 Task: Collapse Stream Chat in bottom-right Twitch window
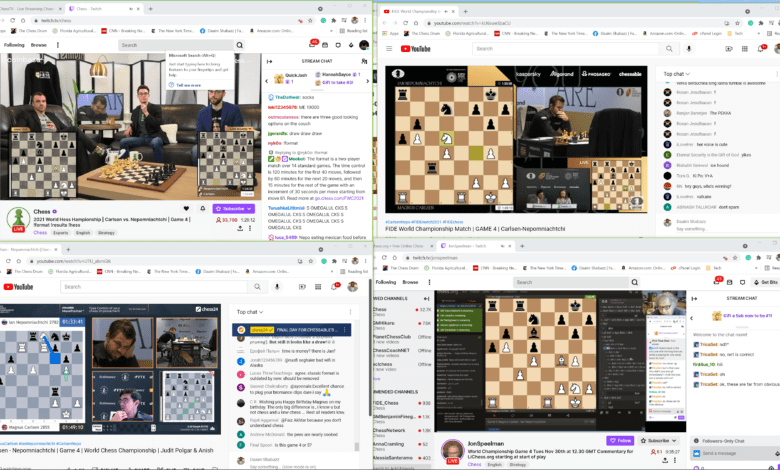point(695,298)
